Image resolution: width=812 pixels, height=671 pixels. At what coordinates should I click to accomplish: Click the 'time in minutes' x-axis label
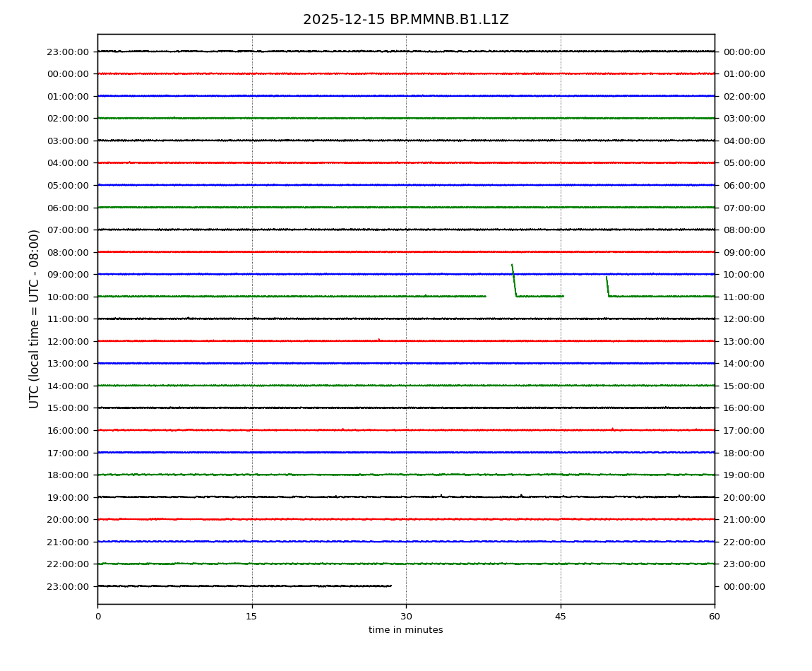(x=405, y=630)
